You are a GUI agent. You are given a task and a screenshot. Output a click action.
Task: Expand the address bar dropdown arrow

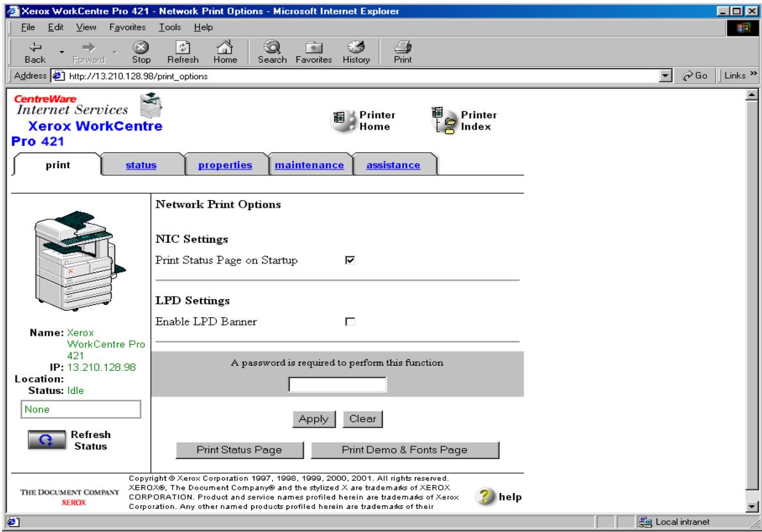click(665, 76)
